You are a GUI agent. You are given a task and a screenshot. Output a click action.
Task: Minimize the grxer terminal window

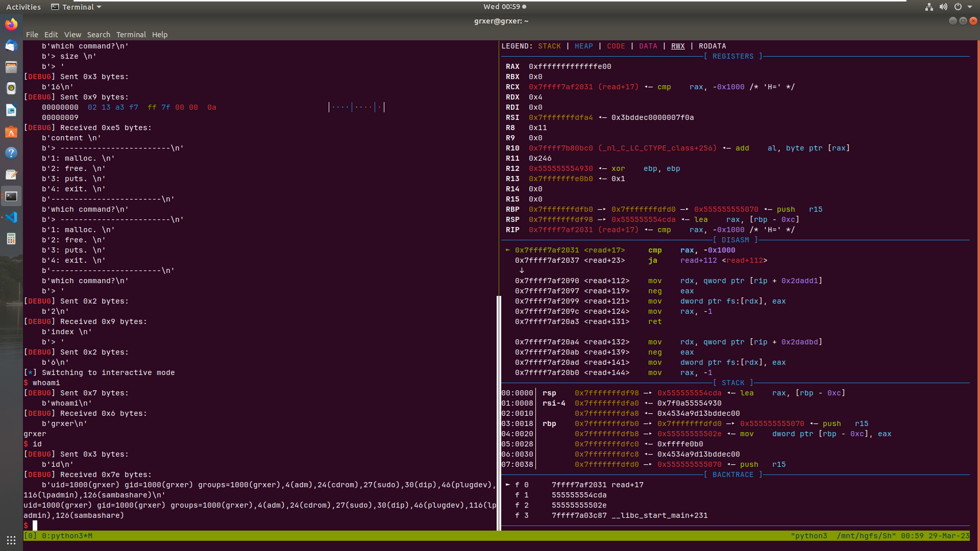click(x=952, y=21)
